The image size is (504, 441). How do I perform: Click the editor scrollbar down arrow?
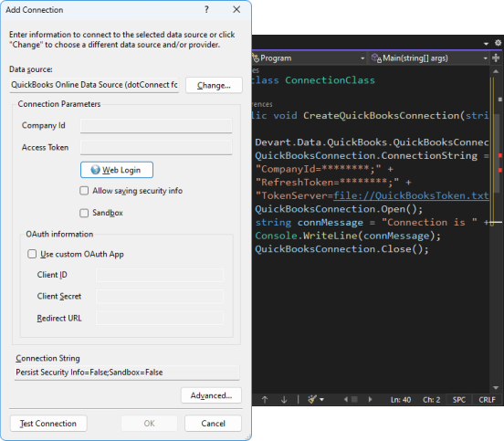pyautogui.click(x=496, y=388)
